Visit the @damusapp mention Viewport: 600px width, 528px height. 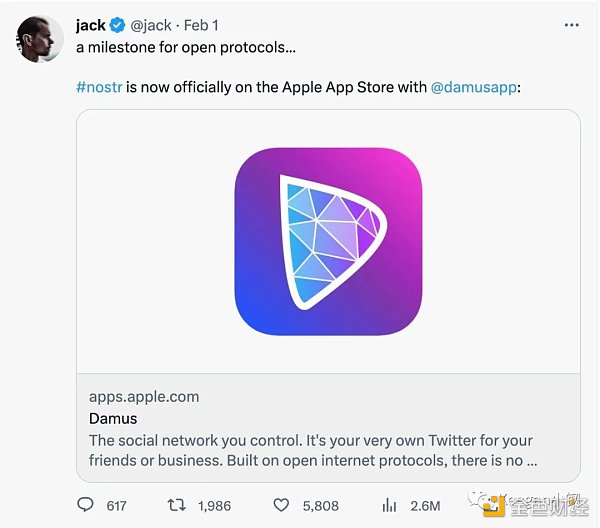pyautogui.click(x=474, y=88)
